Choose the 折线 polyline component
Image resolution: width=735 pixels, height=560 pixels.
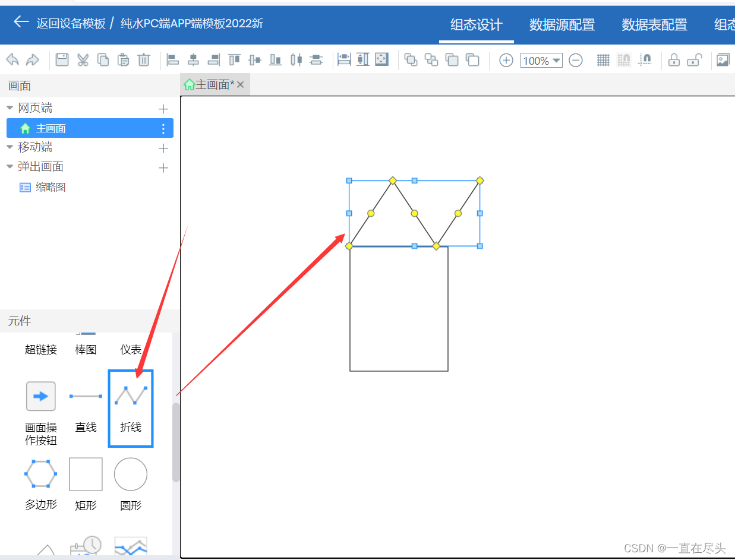[131, 408]
